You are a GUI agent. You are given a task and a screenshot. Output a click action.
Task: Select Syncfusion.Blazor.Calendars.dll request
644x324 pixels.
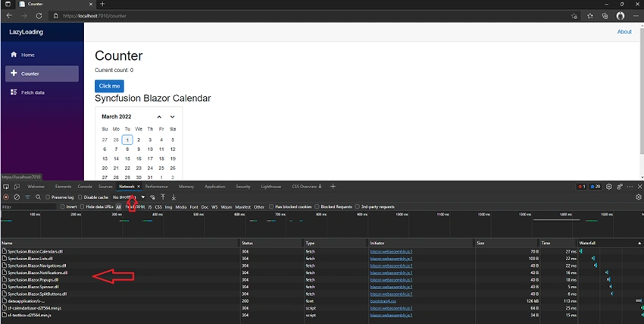[x=119, y=251]
